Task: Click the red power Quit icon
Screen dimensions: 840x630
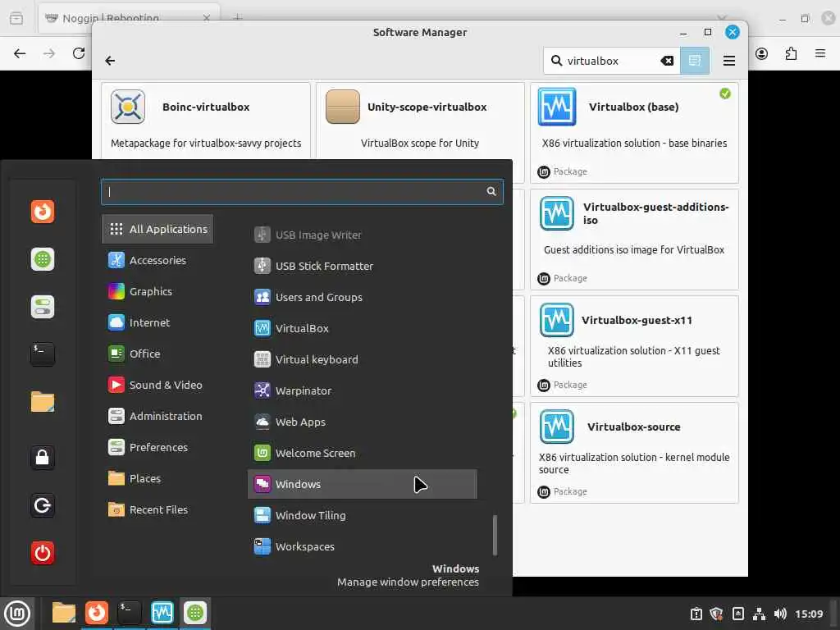Action: click(x=43, y=553)
